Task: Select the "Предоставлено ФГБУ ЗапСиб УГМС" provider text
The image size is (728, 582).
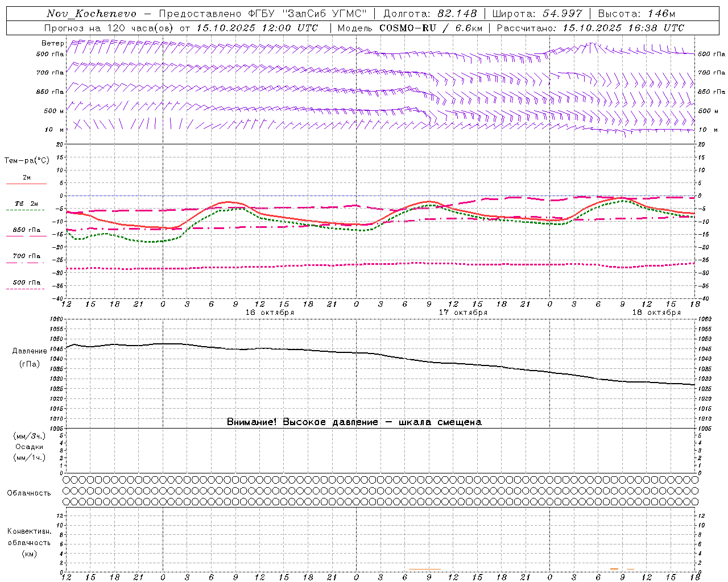Action: click(x=263, y=14)
